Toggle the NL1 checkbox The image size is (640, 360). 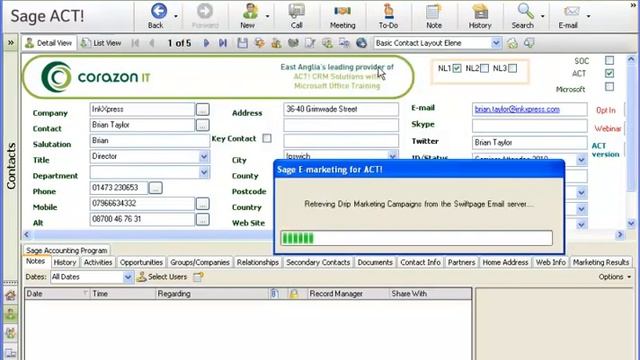coord(457,68)
